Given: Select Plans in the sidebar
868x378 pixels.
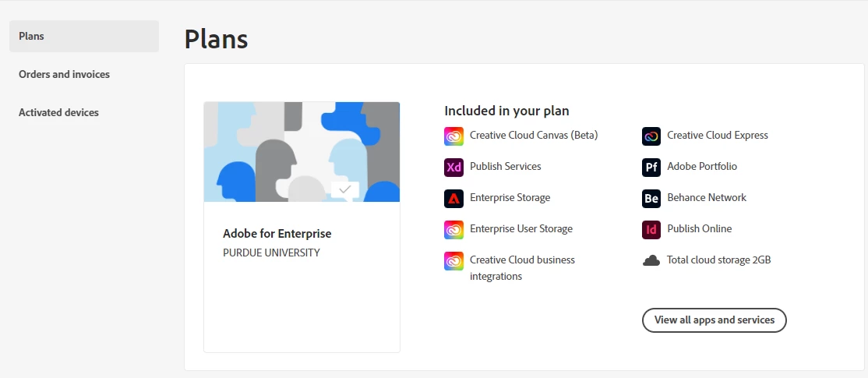Looking at the screenshot, I should click(84, 36).
